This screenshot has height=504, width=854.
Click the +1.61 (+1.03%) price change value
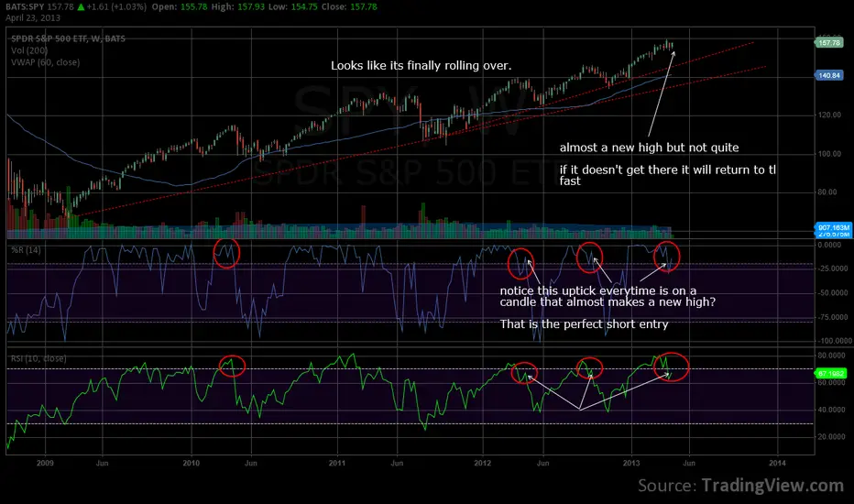point(116,7)
